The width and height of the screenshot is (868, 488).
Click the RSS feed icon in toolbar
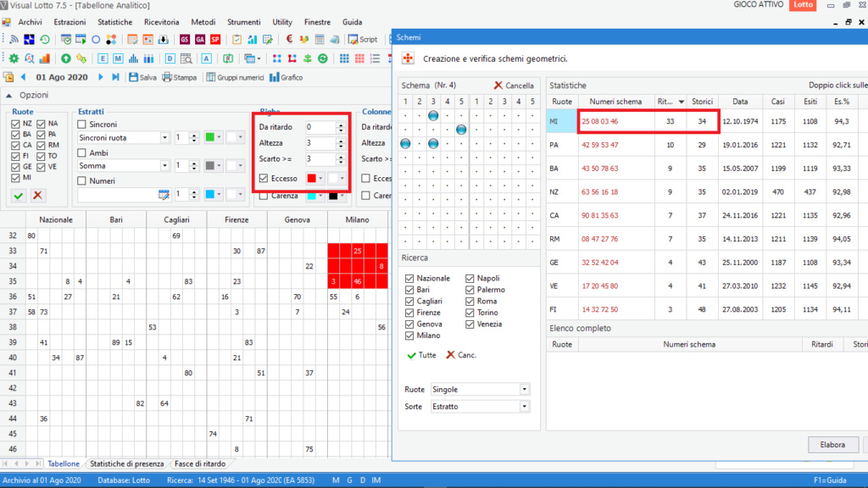pos(14,39)
